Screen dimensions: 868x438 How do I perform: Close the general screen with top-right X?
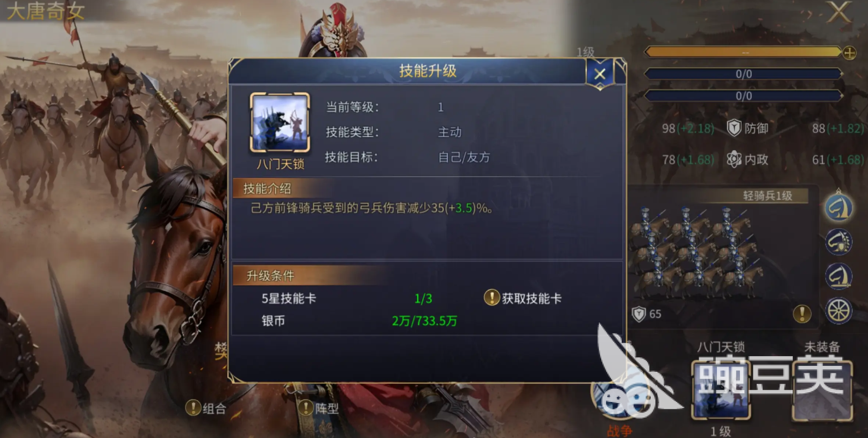(838, 12)
